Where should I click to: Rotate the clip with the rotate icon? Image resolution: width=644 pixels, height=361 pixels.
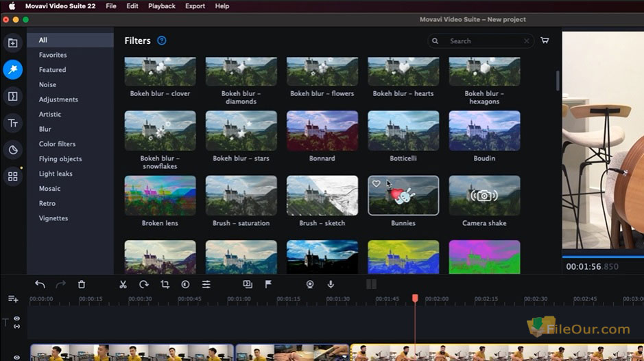(144, 284)
